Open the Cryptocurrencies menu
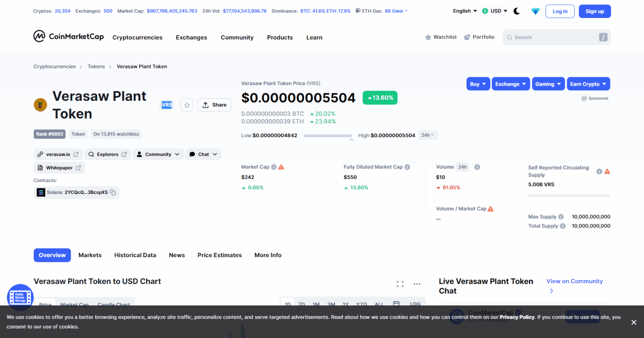 pos(137,37)
